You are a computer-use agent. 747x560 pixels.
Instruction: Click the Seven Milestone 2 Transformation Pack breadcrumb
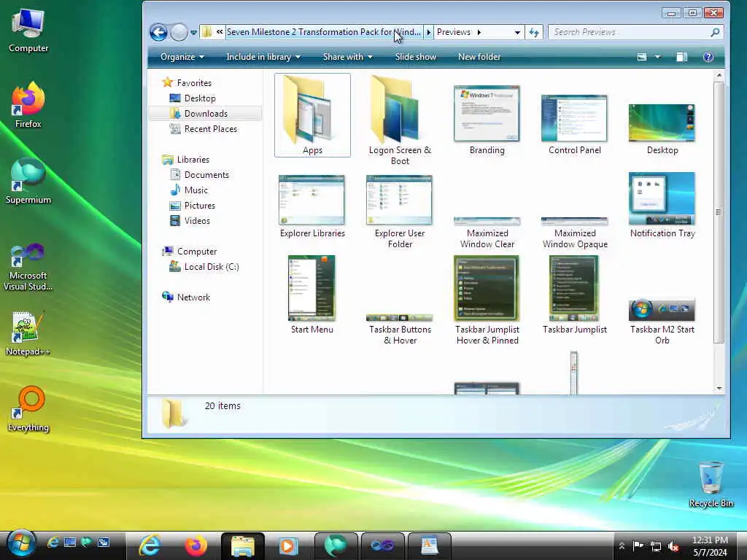point(323,32)
